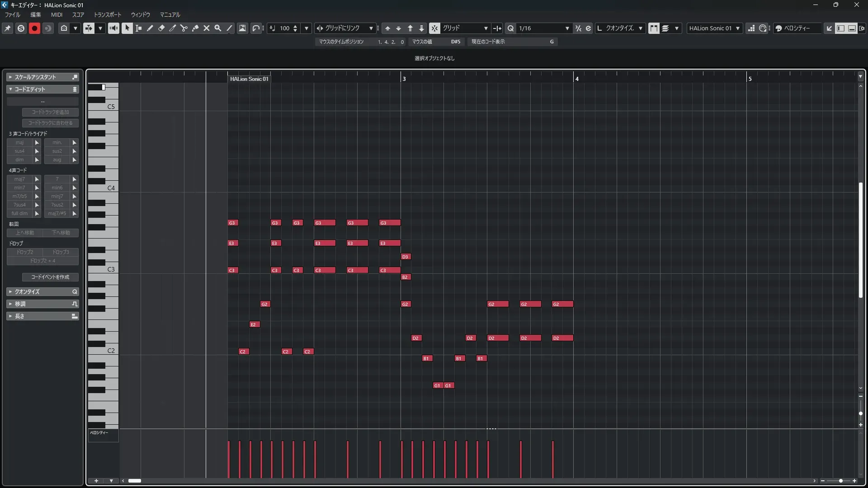Select the Erase tool
Screen dimensions: 868x488
pos(161,28)
